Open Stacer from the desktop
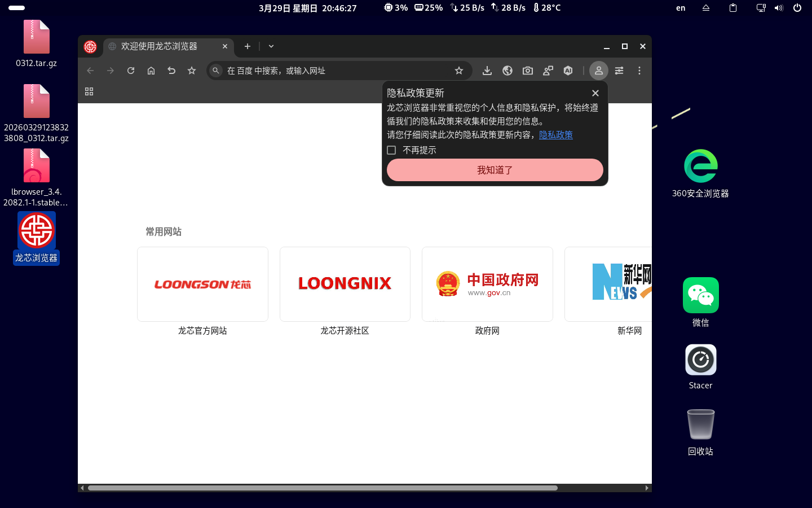Screen dimensions: 812x508 [700, 360]
